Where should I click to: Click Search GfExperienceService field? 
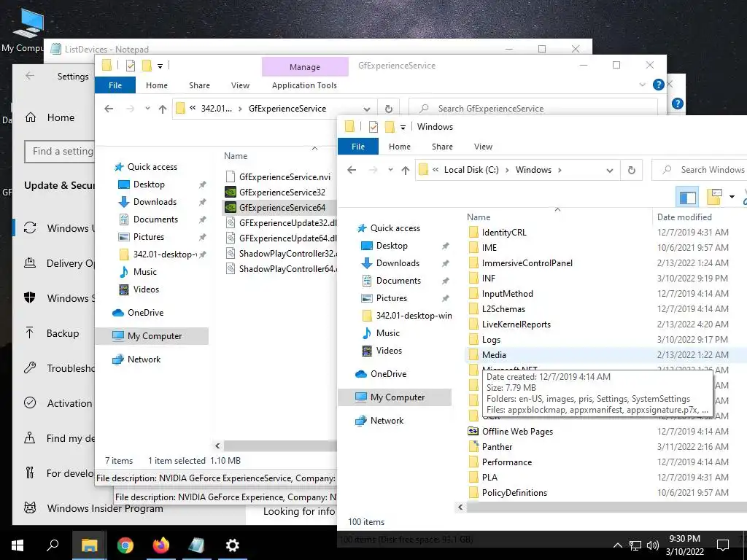(x=533, y=109)
